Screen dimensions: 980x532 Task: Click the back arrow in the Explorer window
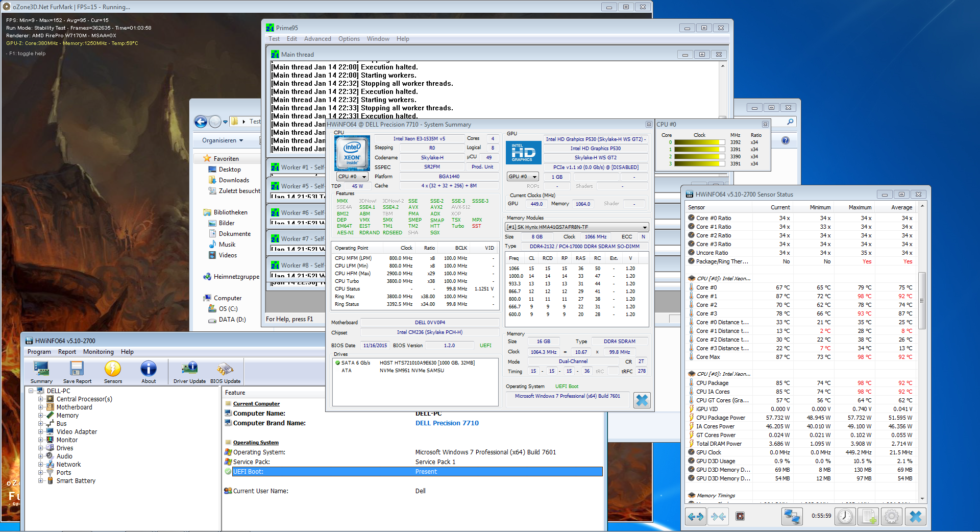coord(201,122)
